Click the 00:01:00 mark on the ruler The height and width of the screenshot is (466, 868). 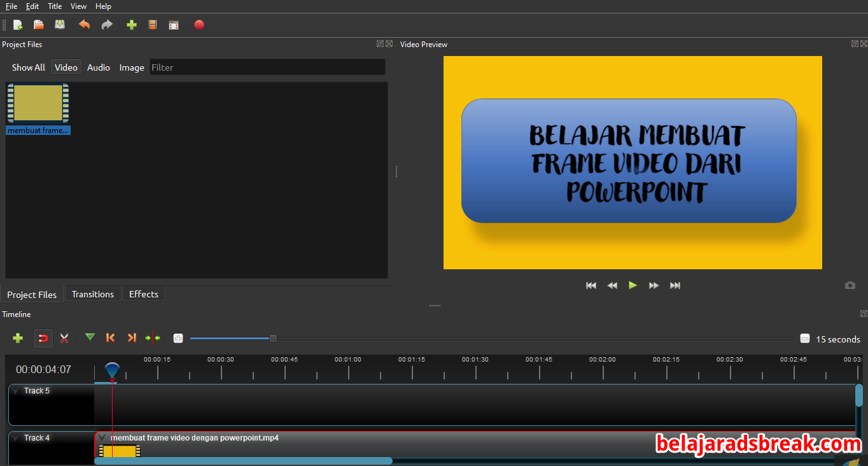(x=348, y=360)
